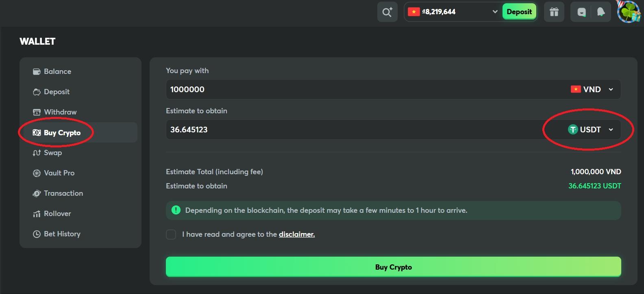Open the chat messages icon

[x=581, y=12]
